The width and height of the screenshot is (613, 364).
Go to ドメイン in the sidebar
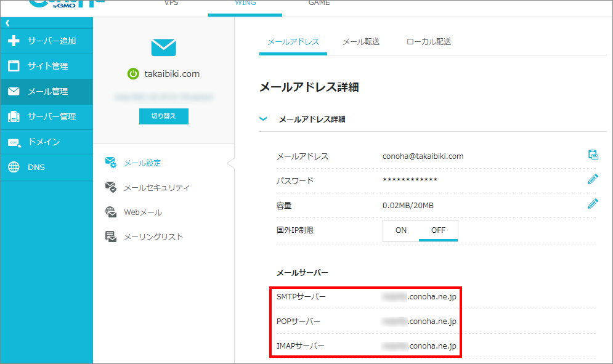(47, 142)
